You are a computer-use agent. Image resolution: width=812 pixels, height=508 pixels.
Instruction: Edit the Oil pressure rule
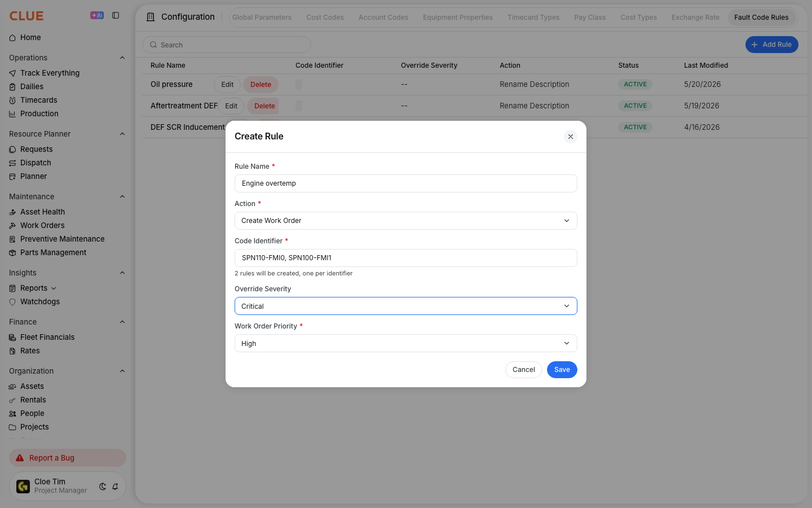click(227, 85)
